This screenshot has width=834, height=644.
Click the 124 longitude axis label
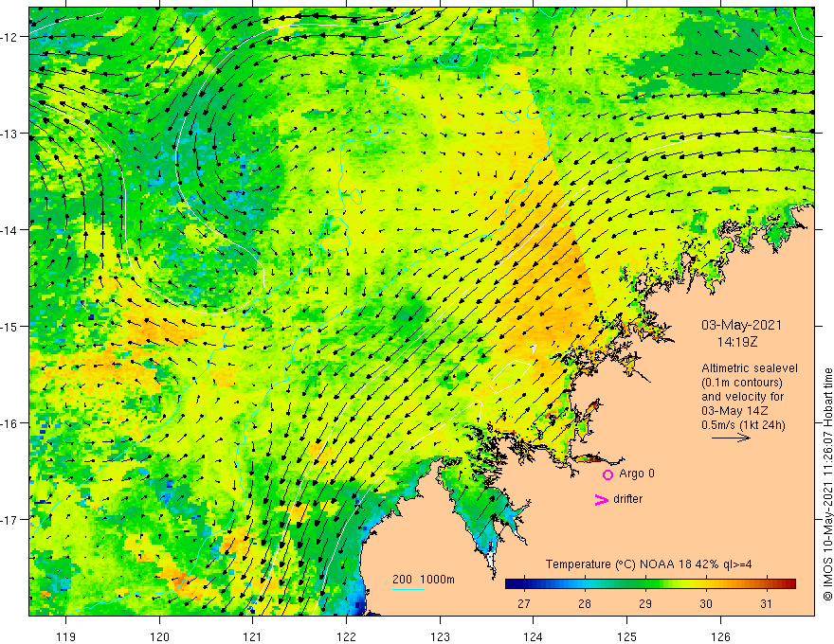coord(534,637)
